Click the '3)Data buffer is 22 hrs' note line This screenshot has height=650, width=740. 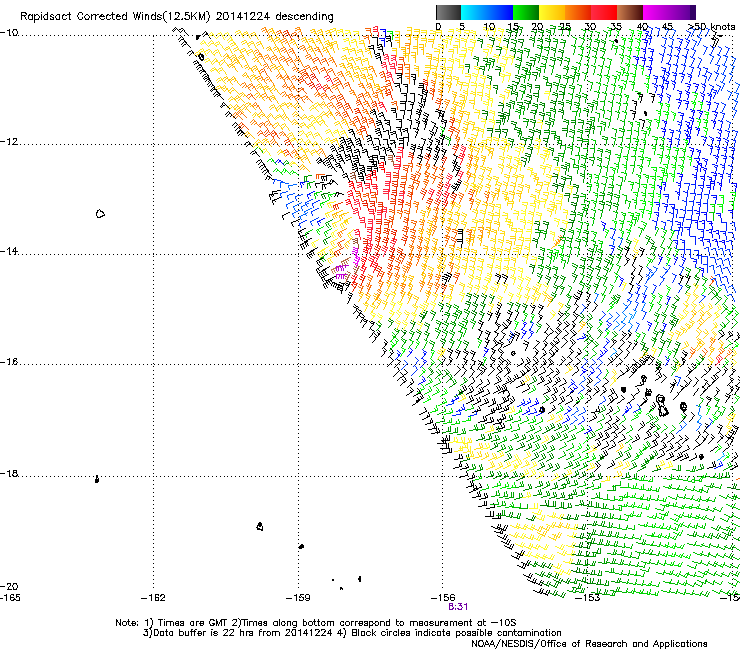pyautogui.click(x=352, y=633)
